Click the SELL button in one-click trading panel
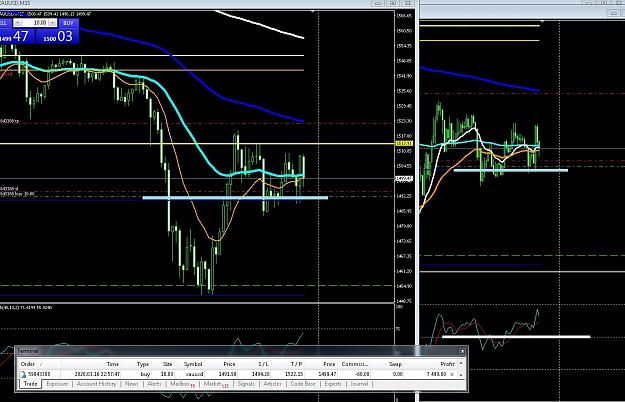This screenshot has height=402, width=625. pyautogui.click(x=4, y=23)
